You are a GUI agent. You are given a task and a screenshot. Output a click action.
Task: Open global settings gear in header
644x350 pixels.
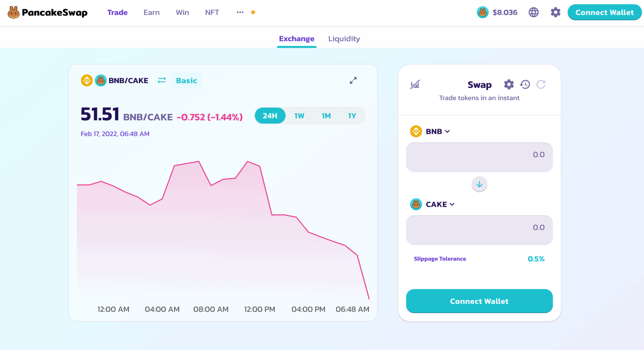pyautogui.click(x=556, y=12)
